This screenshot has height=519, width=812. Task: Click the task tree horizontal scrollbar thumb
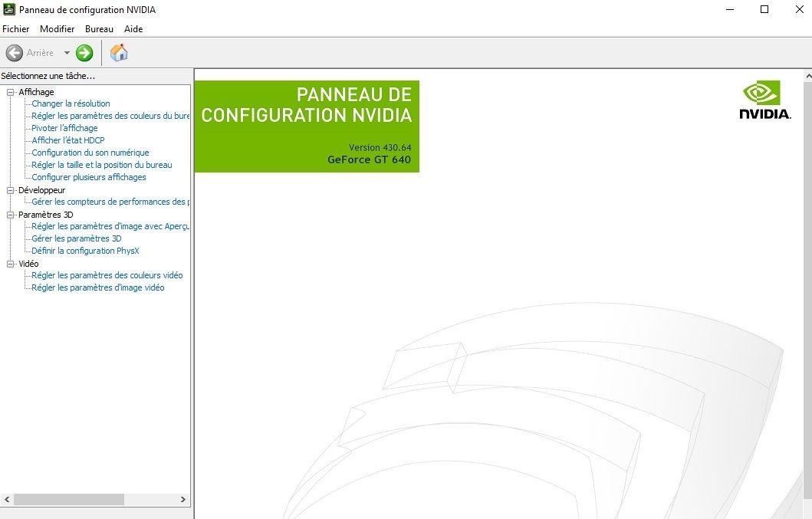coord(69,499)
